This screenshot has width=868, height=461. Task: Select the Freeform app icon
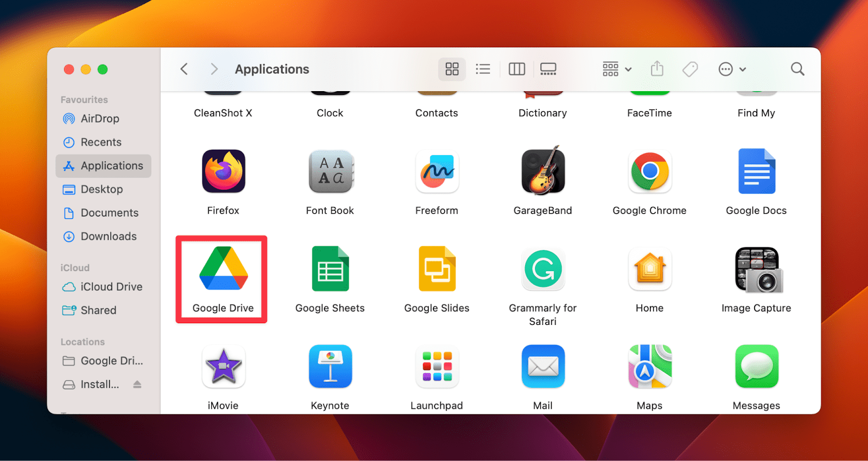point(437,172)
